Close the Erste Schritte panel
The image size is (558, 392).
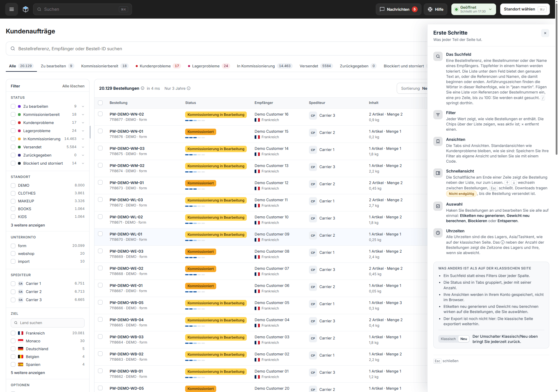(545, 33)
